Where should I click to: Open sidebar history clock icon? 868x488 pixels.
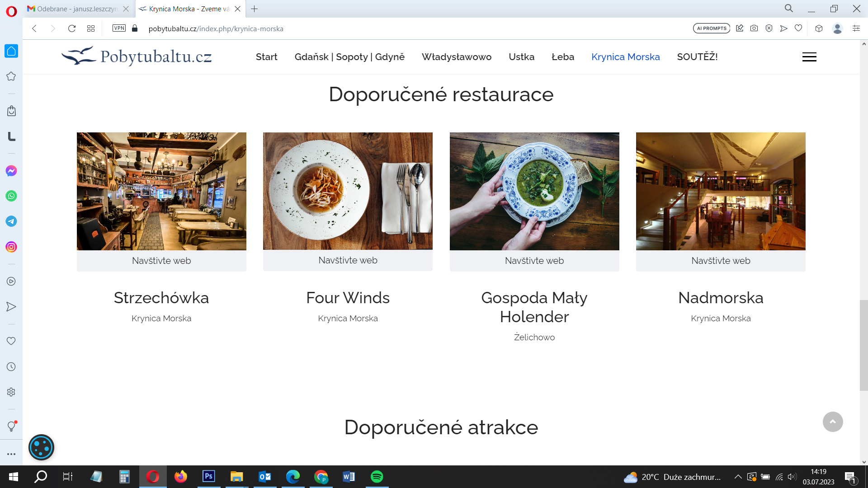pyautogui.click(x=11, y=366)
